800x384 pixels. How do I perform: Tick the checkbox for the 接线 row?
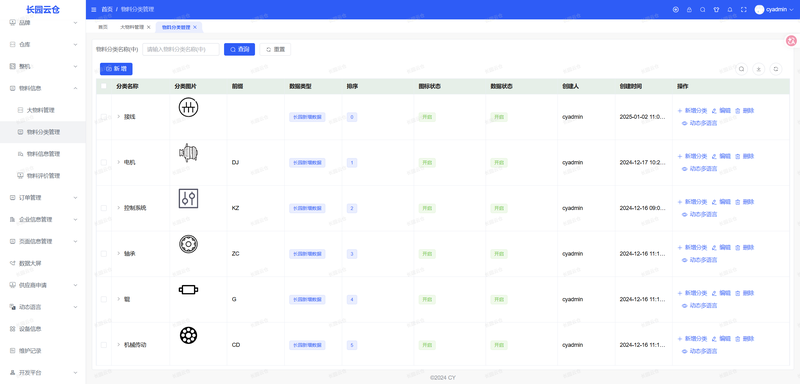pos(104,117)
